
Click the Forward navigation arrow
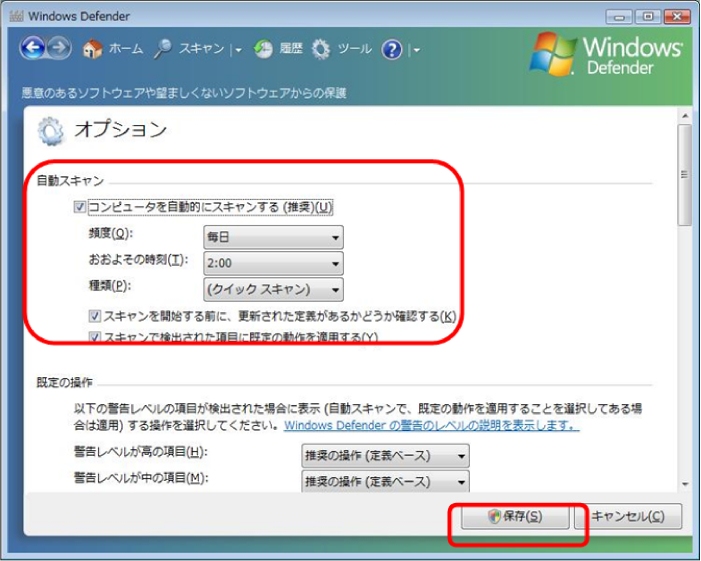point(57,49)
